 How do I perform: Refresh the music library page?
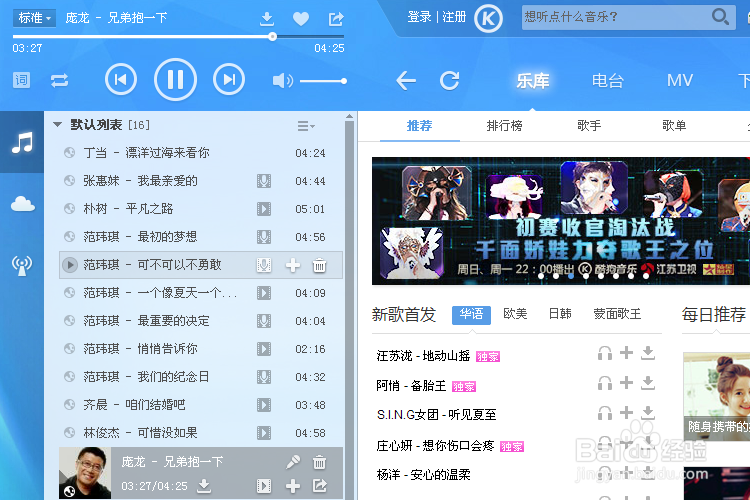tap(450, 80)
